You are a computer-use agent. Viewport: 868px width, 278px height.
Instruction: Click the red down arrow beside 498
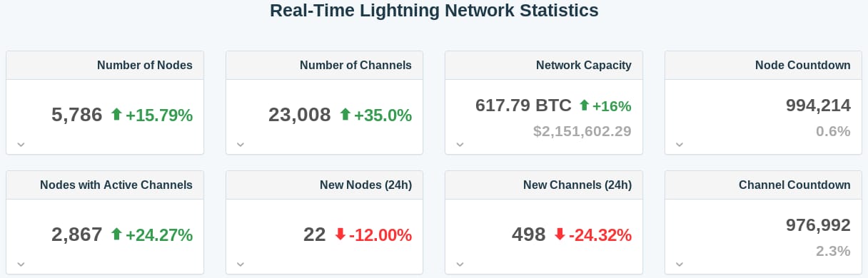tap(560, 234)
